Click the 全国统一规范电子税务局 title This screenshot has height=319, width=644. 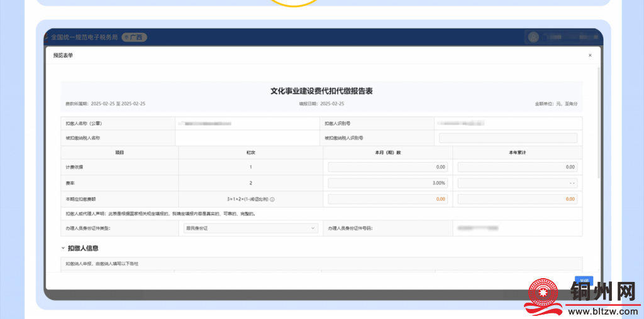coord(84,37)
